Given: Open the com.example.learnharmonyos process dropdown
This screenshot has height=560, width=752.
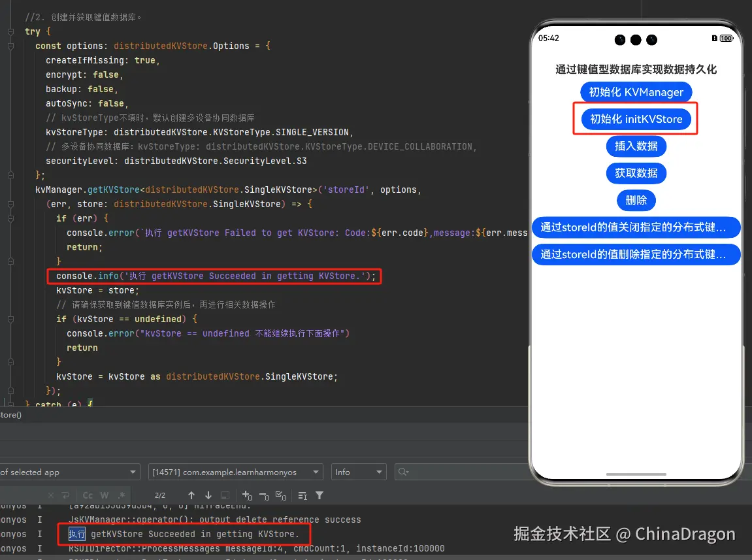Looking at the screenshot, I should coord(235,472).
